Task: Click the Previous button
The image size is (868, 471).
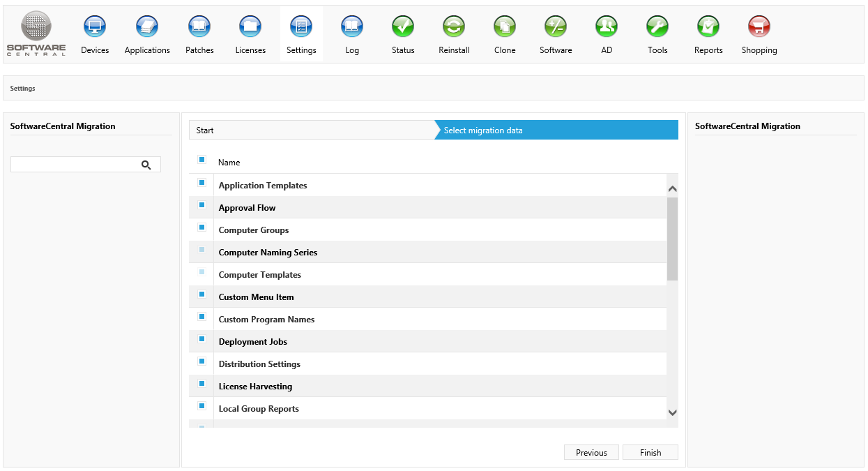Action: [591, 453]
